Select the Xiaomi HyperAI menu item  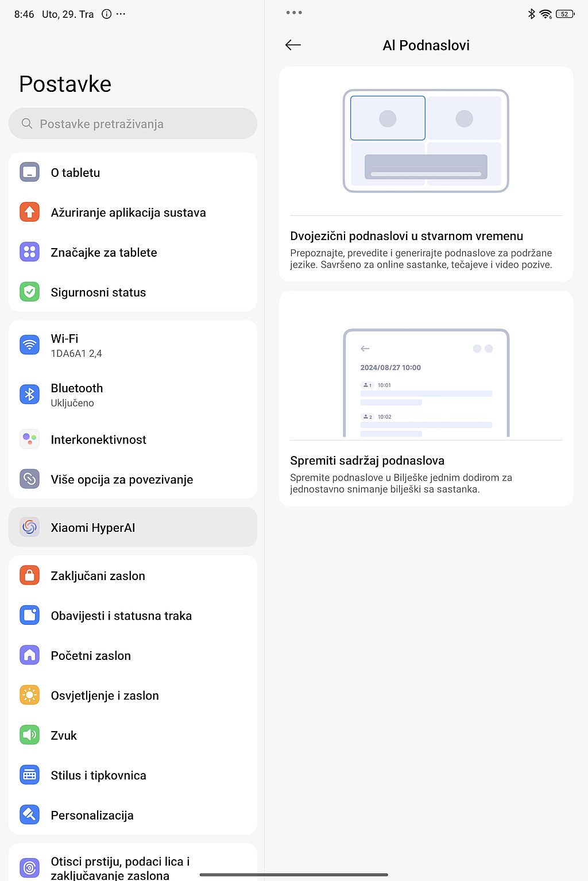[133, 527]
